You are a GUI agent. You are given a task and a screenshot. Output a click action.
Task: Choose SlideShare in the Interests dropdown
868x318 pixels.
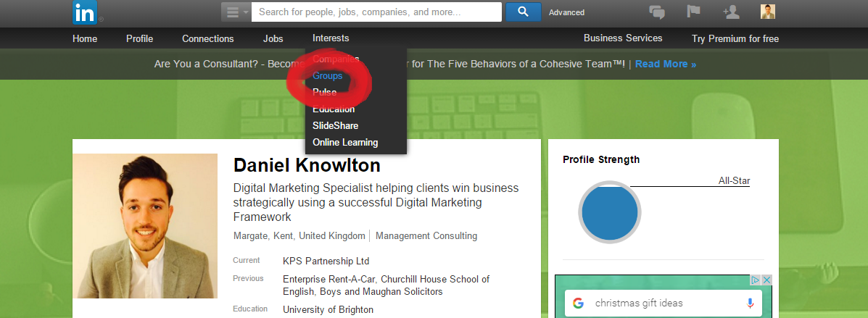(335, 125)
